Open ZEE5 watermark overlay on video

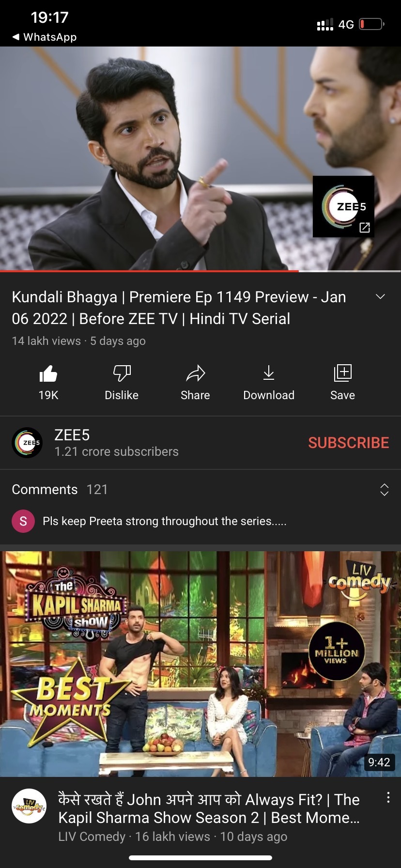click(343, 207)
